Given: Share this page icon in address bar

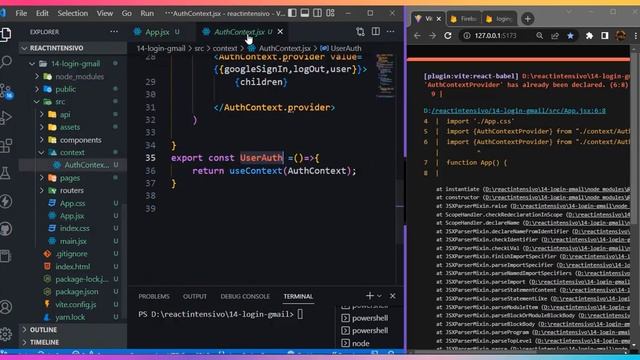Looking at the screenshot, I should (x=555, y=36).
